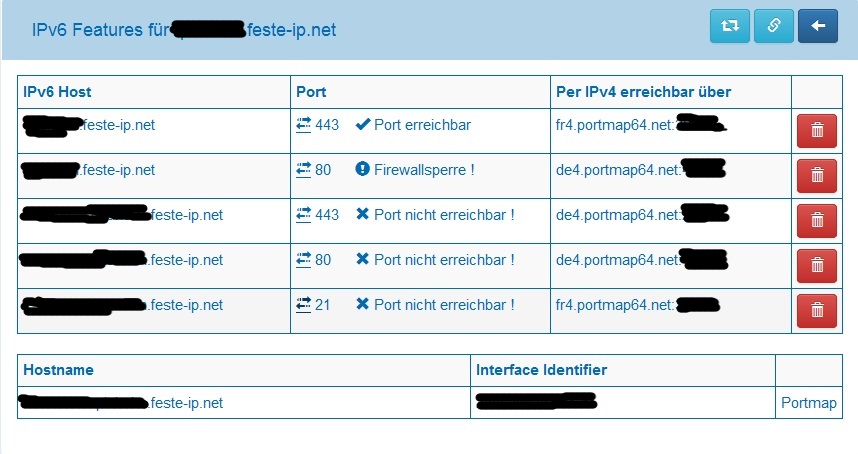This screenshot has height=454, width=858.
Task: Click the back arrow button
Action: coord(817,27)
